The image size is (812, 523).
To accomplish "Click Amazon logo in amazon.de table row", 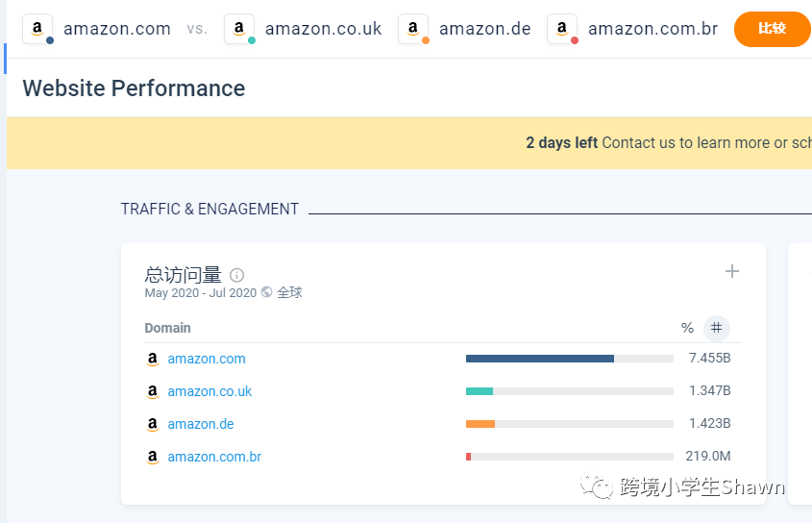I will pos(152,424).
